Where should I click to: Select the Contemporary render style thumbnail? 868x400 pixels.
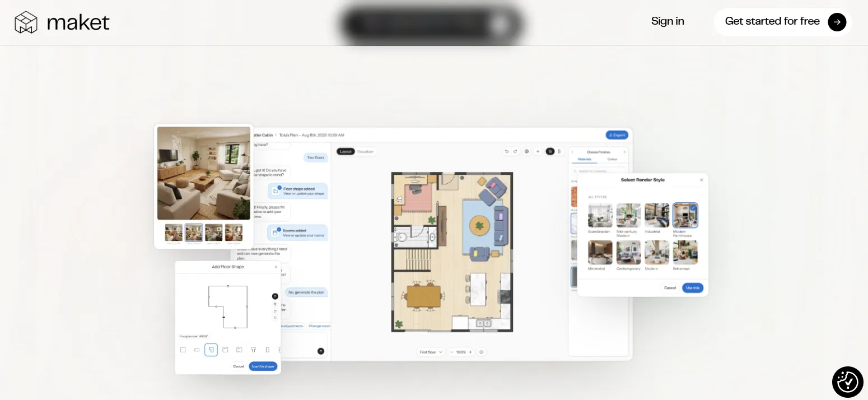pos(628,252)
